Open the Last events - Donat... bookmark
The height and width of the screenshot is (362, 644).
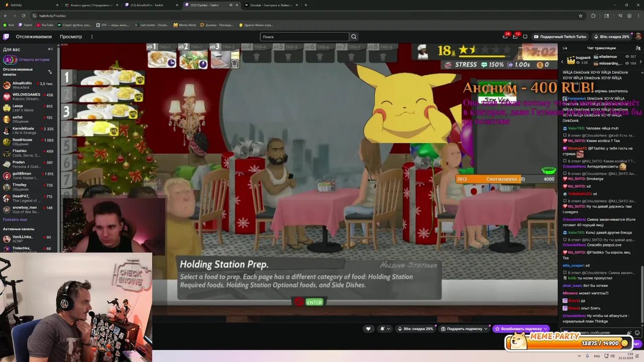pos(151,25)
